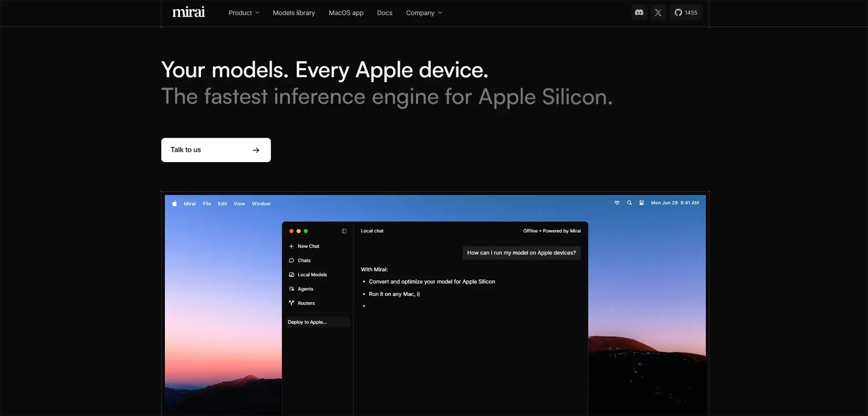Click the Offline • Powered by Mirai status
This screenshot has height=416, width=868.
pyautogui.click(x=552, y=231)
